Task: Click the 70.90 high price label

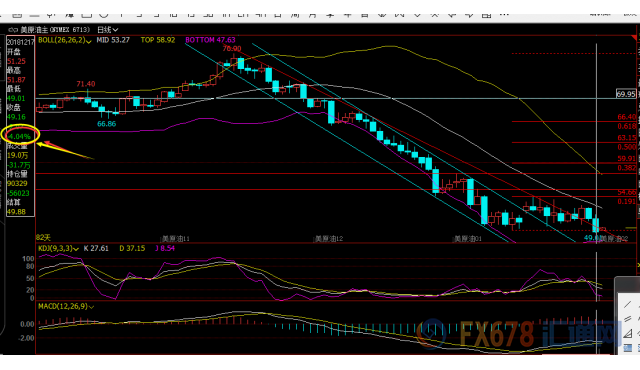Action: tap(232, 48)
